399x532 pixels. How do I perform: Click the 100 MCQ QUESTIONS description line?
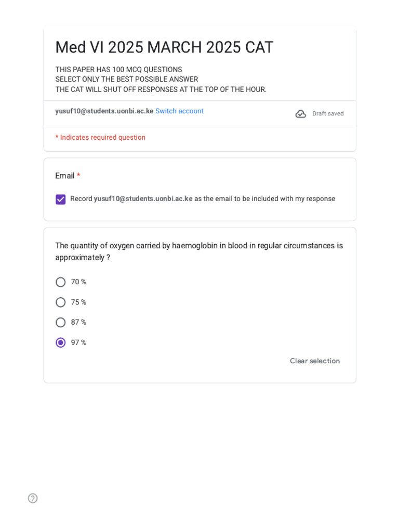[118, 70]
